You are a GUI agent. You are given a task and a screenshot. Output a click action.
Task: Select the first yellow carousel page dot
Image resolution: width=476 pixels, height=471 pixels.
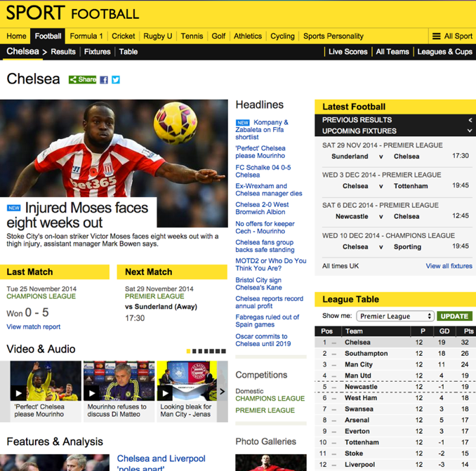[x=188, y=351]
